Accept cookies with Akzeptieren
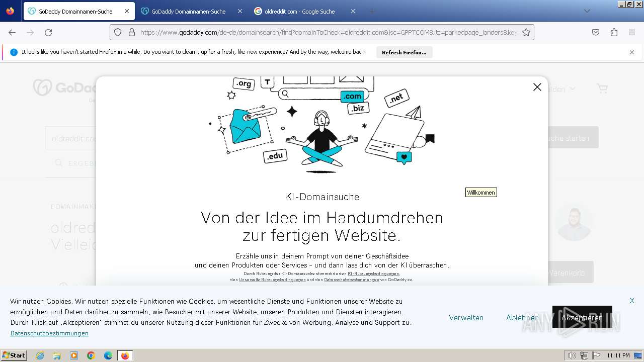Viewport: 644px width, 362px height. pos(582,317)
